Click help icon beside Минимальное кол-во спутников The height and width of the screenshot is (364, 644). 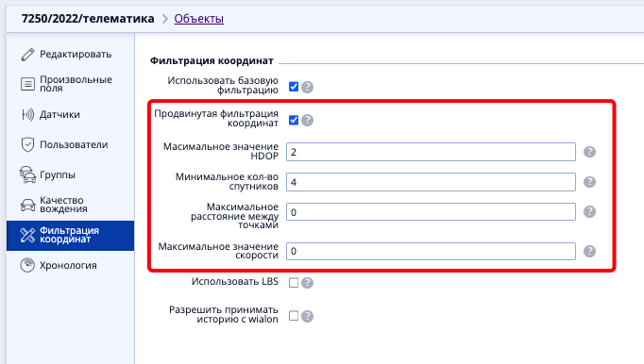589,182
